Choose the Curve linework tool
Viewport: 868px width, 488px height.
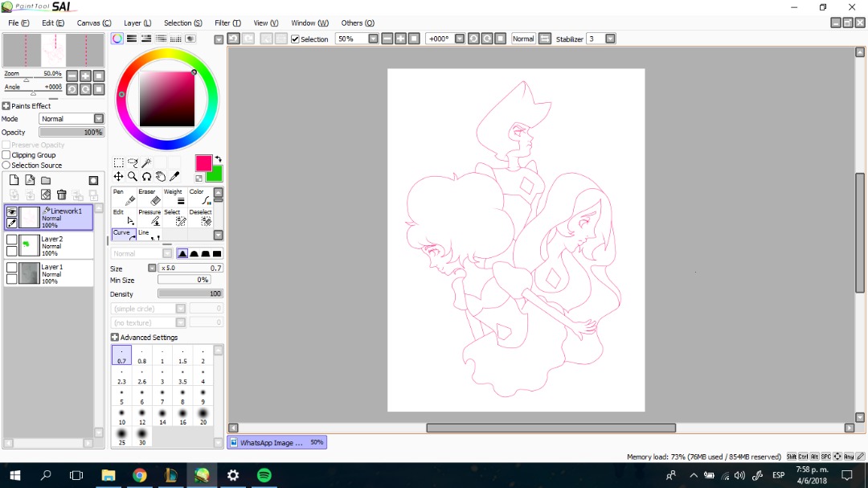124,234
